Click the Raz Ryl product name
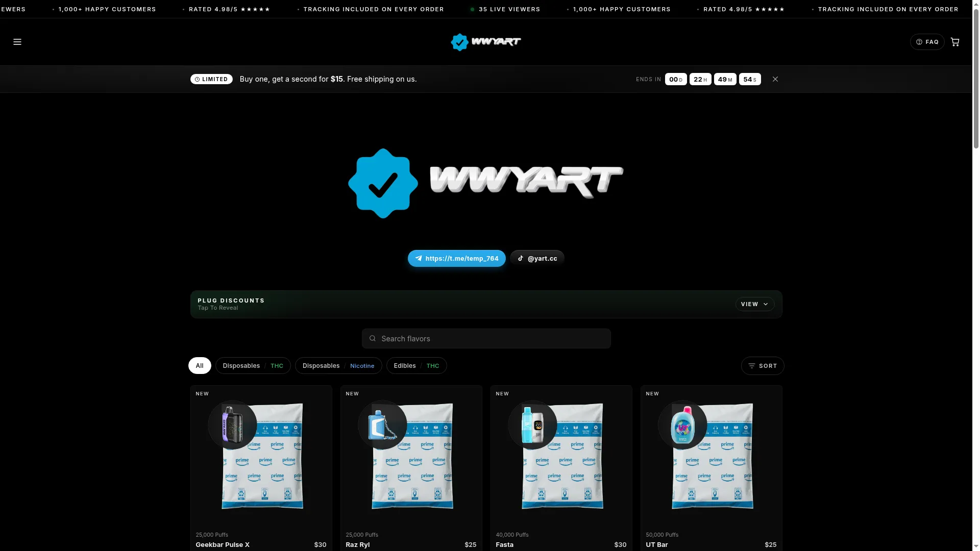Screen dimensions: 980x551 click(x=357, y=544)
